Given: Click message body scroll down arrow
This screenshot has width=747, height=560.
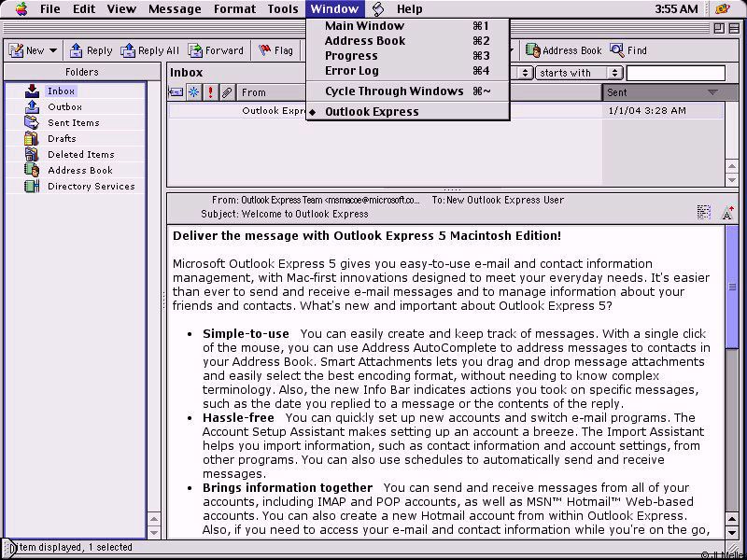Looking at the screenshot, I should [x=732, y=531].
